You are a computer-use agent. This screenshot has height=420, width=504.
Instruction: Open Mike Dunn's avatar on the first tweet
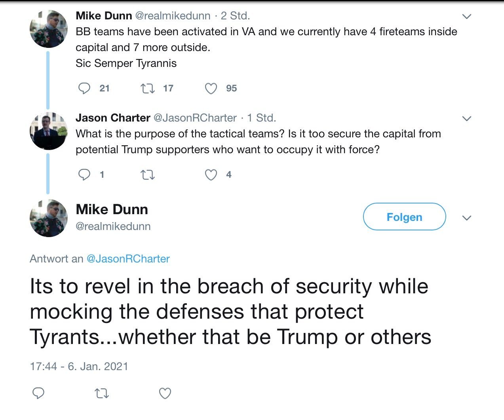(49, 29)
